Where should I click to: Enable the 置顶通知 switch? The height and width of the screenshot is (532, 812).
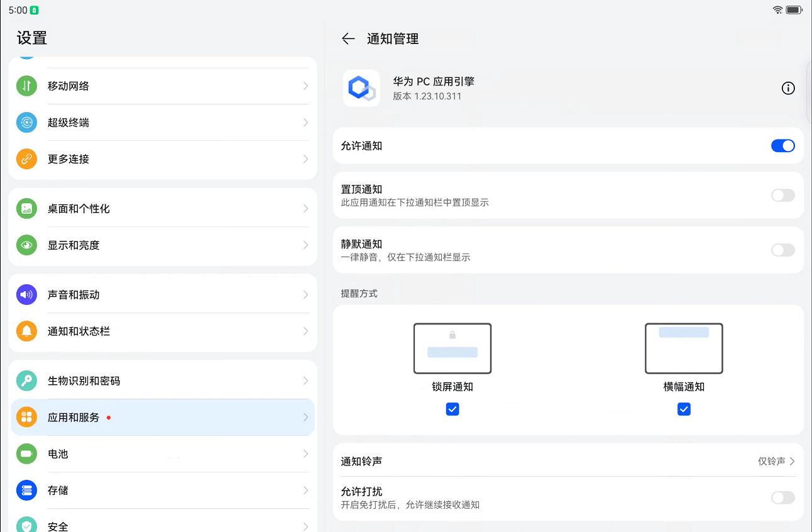coord(782,196)
